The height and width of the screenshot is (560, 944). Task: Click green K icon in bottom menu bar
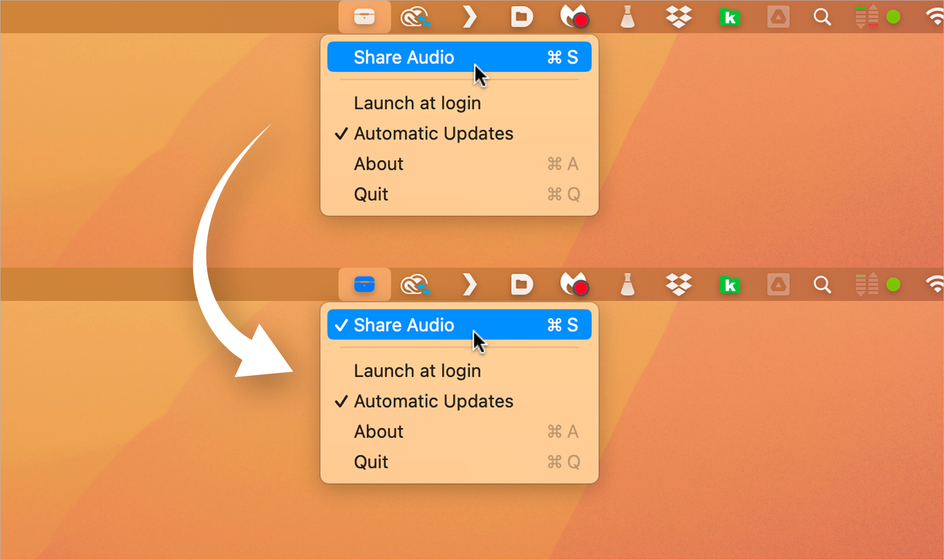pos(730,285)
